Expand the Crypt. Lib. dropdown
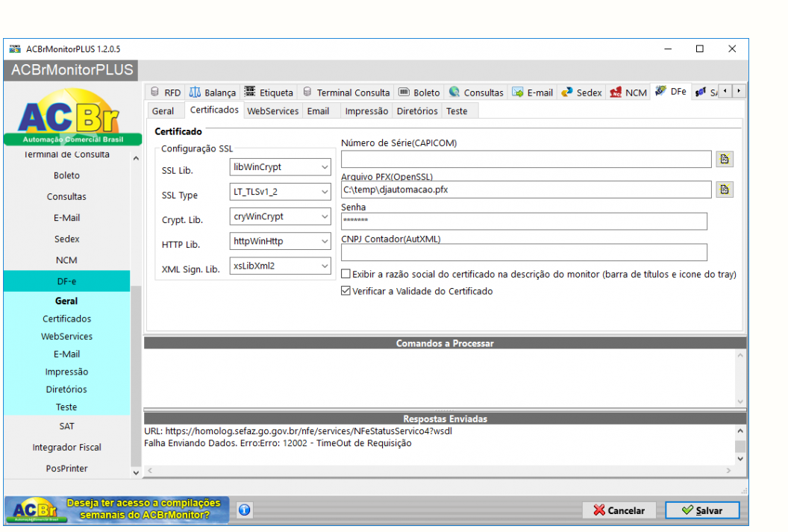 coord(325,216)
